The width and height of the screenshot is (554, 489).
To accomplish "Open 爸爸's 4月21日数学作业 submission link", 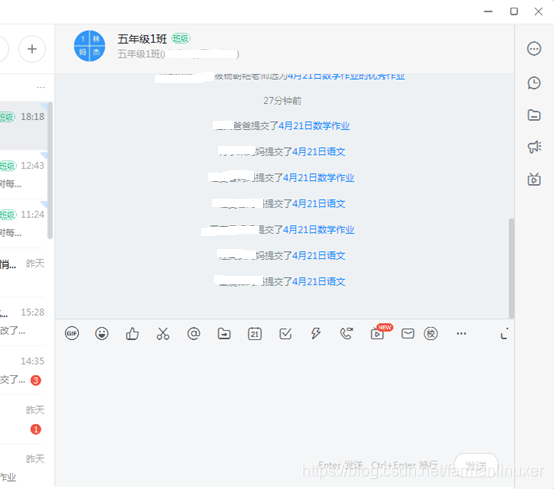I will [314, 126].
